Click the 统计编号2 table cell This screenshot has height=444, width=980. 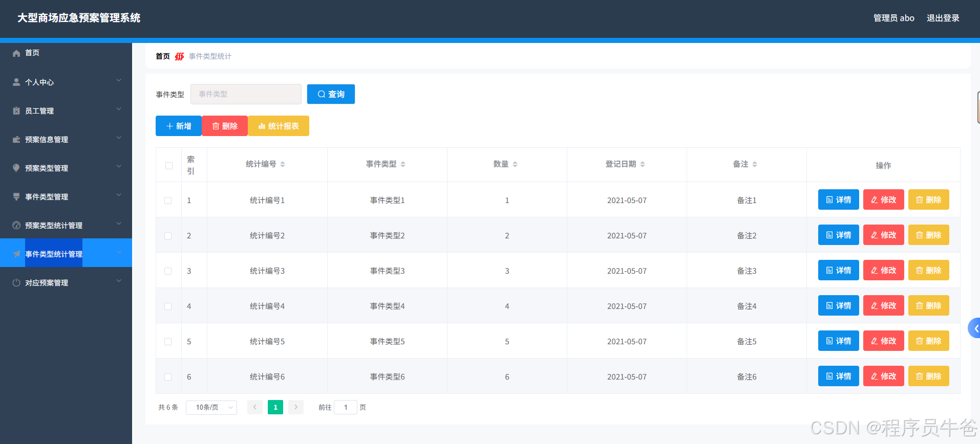[267, 236]
